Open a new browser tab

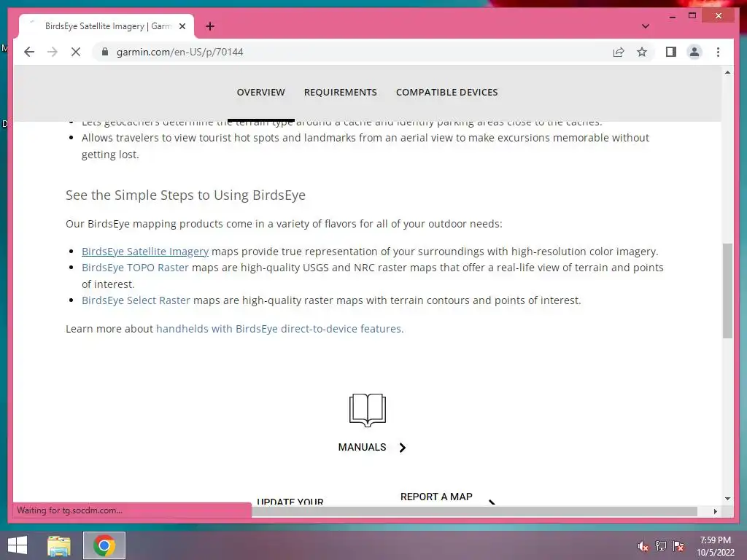point(210,26)
